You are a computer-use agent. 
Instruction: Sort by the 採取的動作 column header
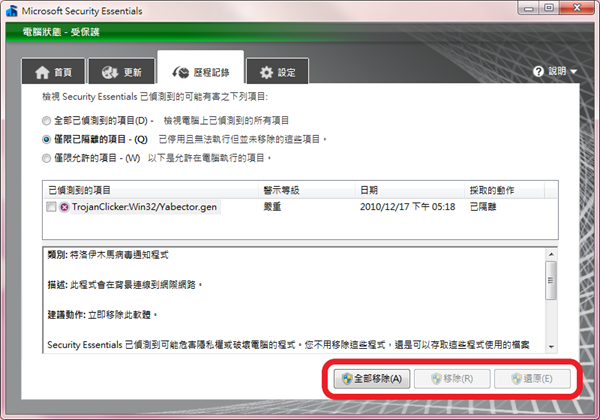504,190
